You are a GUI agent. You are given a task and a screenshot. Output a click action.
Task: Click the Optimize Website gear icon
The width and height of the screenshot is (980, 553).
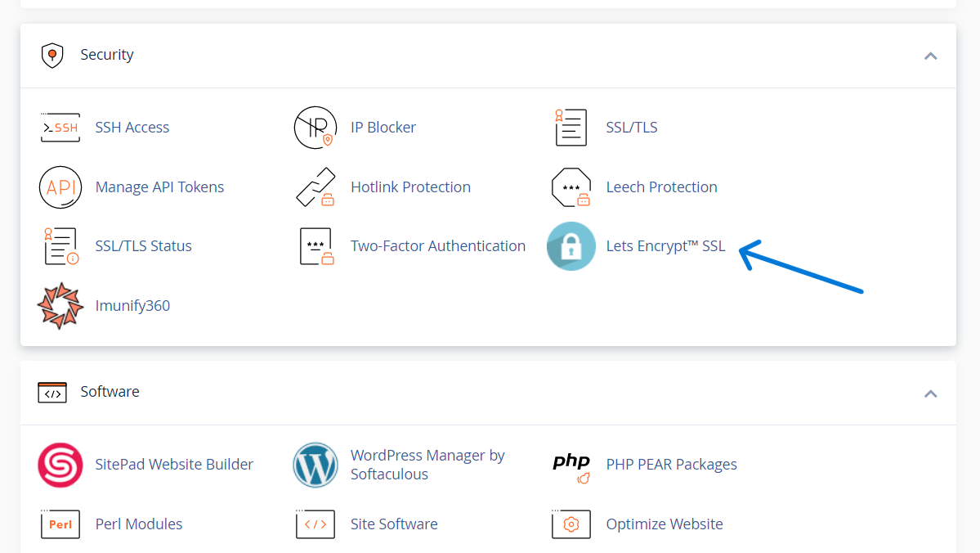(x=571, y=524)
